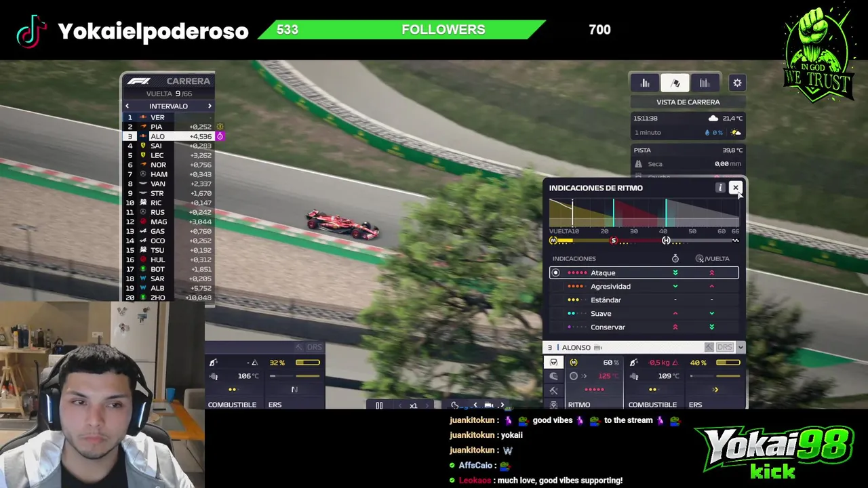The image size is (868, 488).
Task: Click Alonso's engine temperature icon
Action: 634,376
